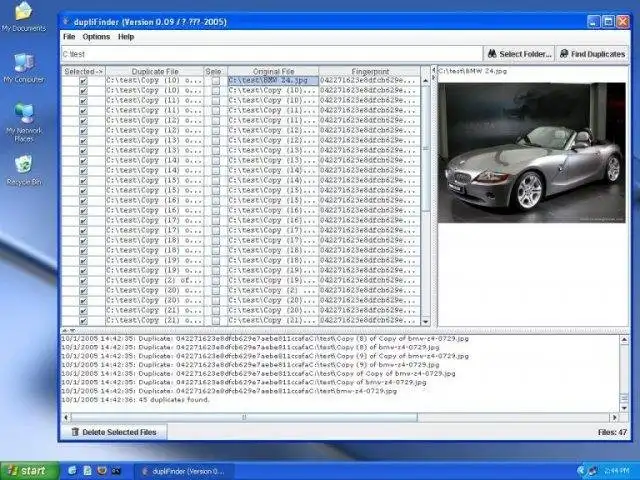
Task: Select original file cell C:\test\BMW Z4.jpg
Action: [x=273, y=81]
